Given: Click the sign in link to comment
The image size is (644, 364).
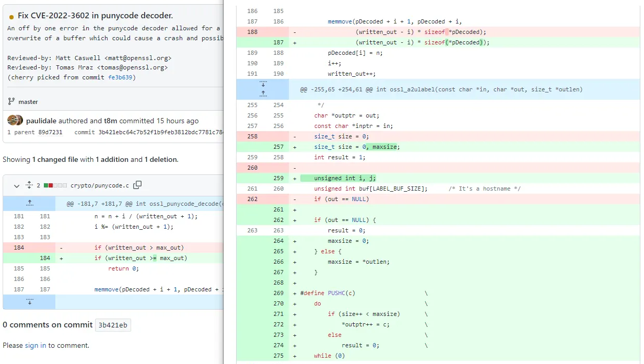Looking at the screenshot, I should tap(36, 345).
